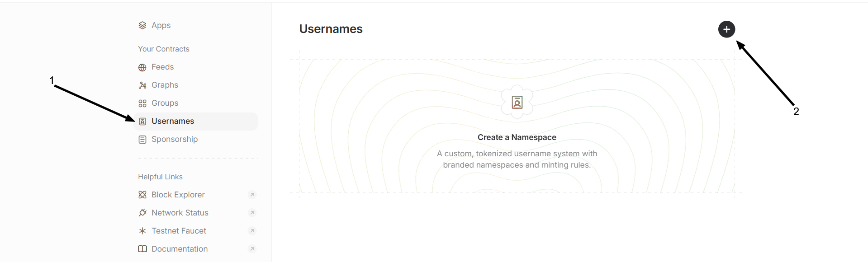Click the globe icon next to Feeds
This screenshot has width=868, height=262.
tap(142, 67)
